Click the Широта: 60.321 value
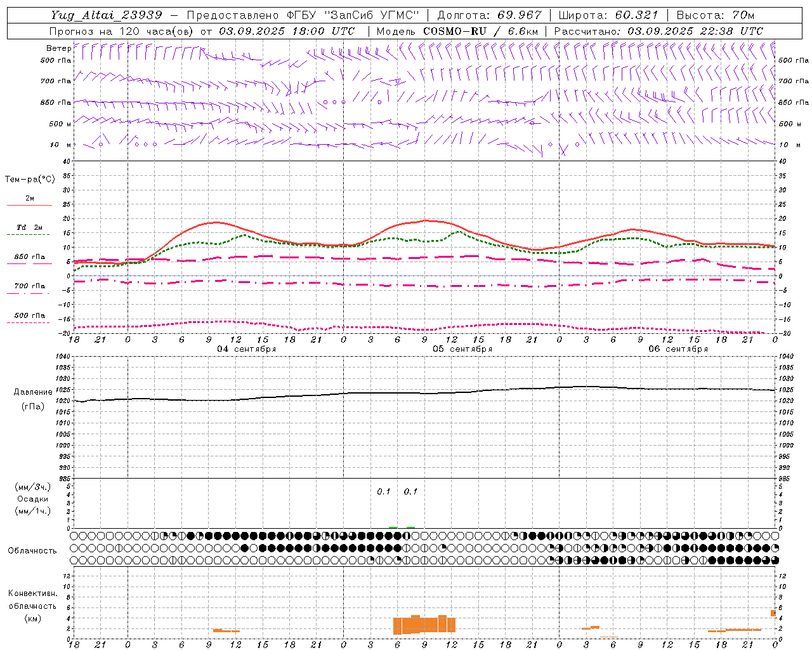Image resolution: width=812 pixels, height=650 pixels. click(x=608, y=15)
